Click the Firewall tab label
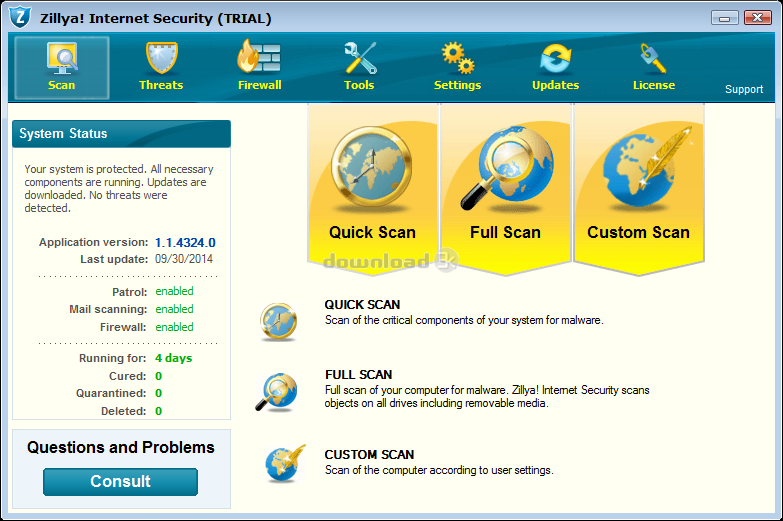The height and width of the screenshot is (521, 783). pos(260,85)
